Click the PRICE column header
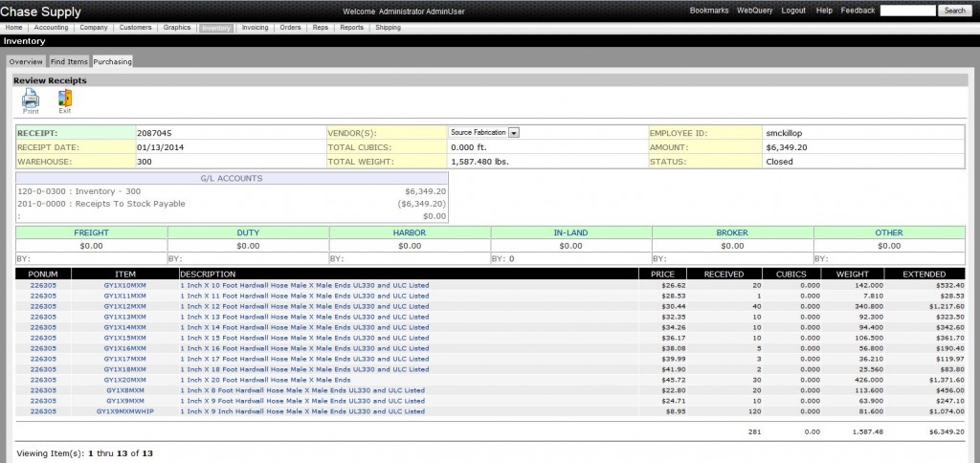The height and width of the screenshot is (463, 980). click(x=662, y=275)
